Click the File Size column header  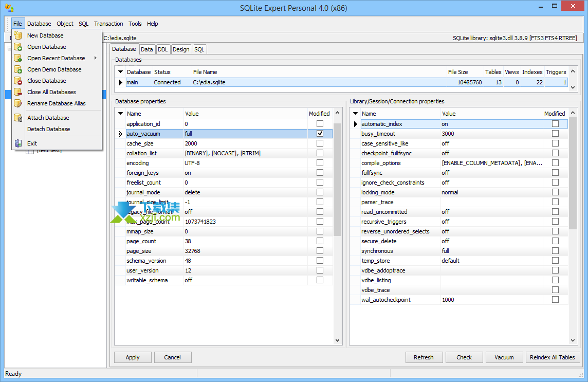coord(465,72)
